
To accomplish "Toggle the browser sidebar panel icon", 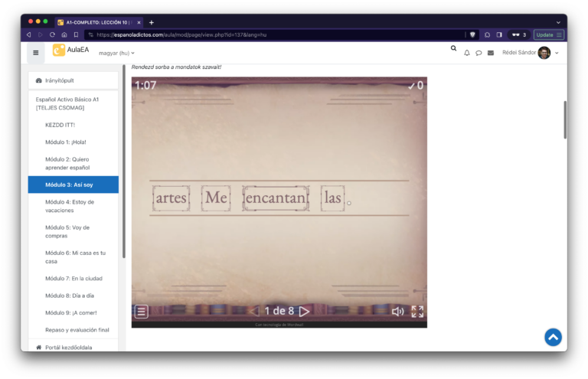I will (499, 35).
